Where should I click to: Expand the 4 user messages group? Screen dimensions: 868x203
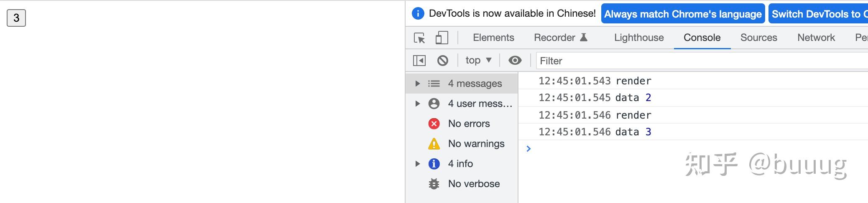pos(417,104)
